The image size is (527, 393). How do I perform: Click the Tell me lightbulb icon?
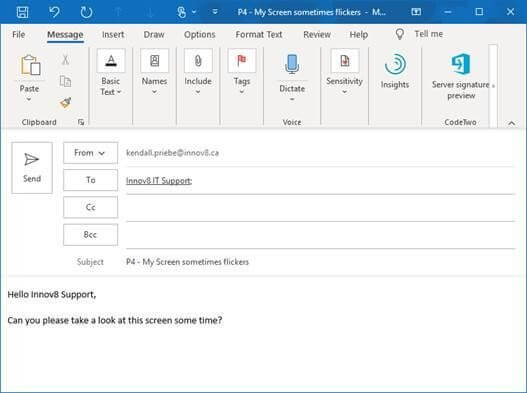tap(399, 34)
